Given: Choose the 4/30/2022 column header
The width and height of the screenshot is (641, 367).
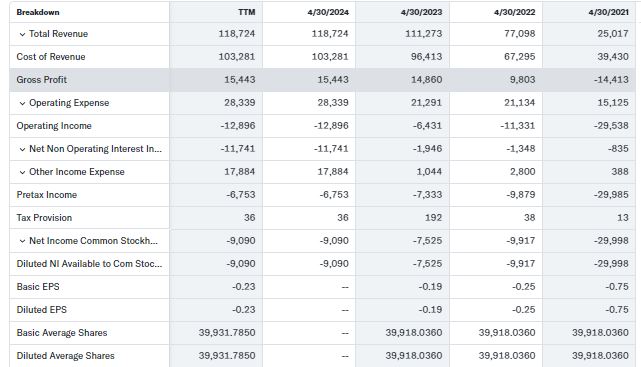Looking at the screenshot, I should pyautogui.click(x=514, y=12).
